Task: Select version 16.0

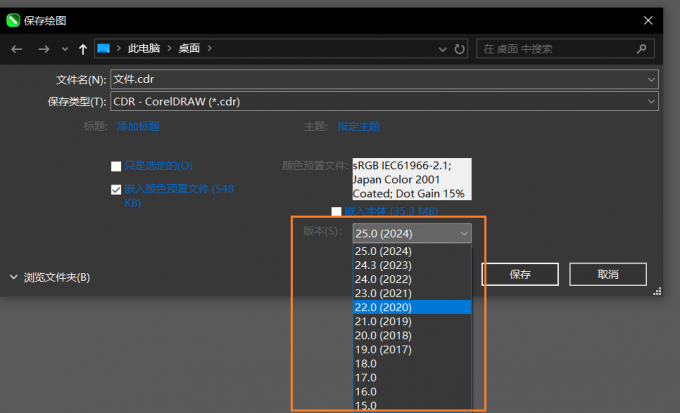Action: tap(412, 392)
